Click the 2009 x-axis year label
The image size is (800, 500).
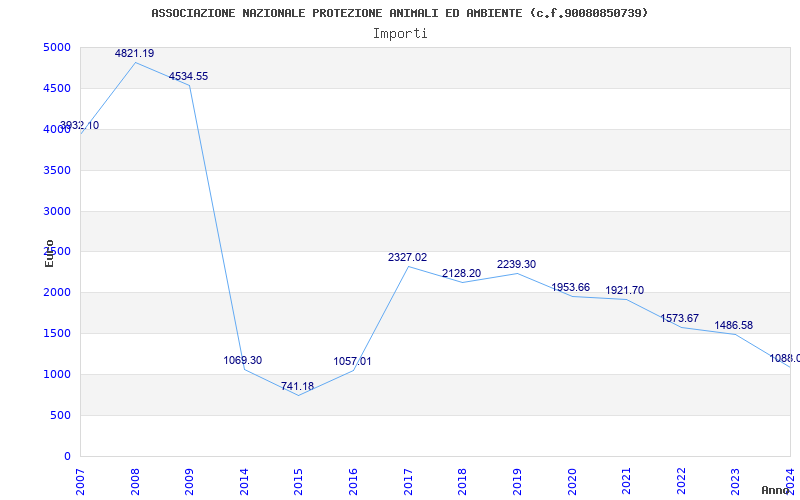(189, 482)
